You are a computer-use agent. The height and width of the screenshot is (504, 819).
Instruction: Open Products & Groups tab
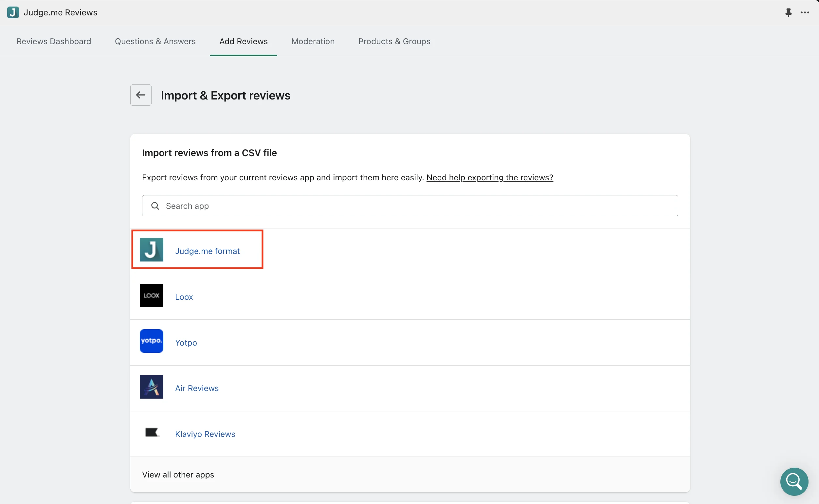point(394,41)
